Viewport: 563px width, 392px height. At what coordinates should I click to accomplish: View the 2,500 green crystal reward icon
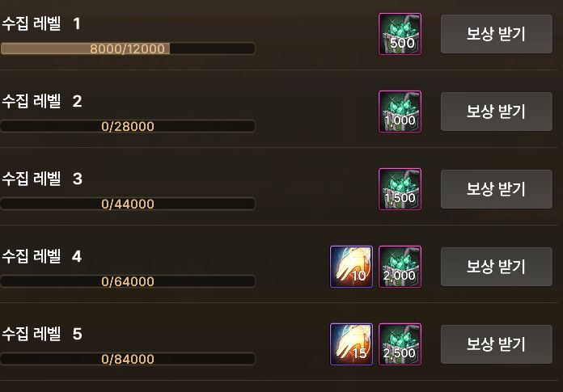click(400, 344)
